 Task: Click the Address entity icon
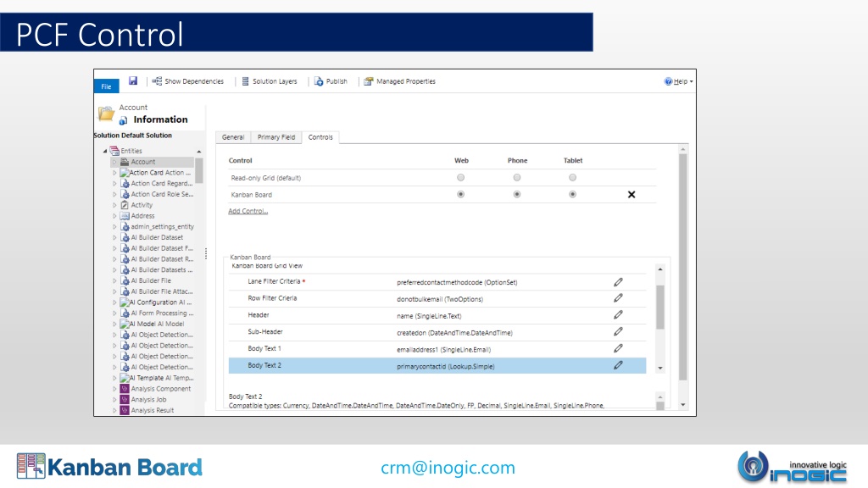pyautogui.click(x=125, y=216)
